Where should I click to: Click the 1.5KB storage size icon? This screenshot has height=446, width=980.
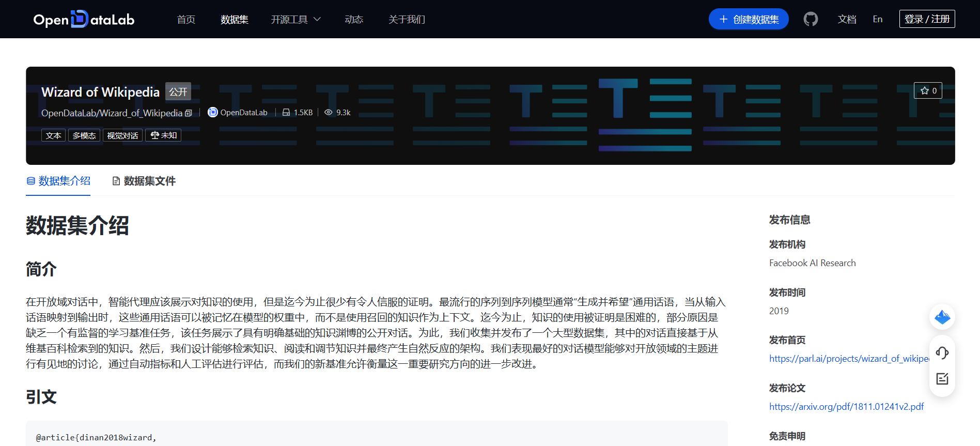(286, 112)
